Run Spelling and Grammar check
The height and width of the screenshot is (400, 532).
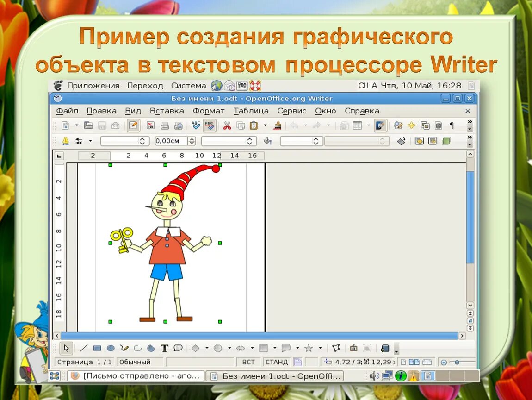tap(196, 125)
